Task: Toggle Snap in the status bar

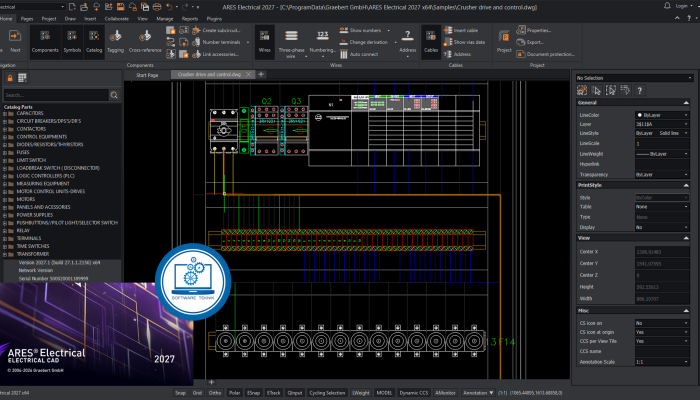Action: [180, 393]
